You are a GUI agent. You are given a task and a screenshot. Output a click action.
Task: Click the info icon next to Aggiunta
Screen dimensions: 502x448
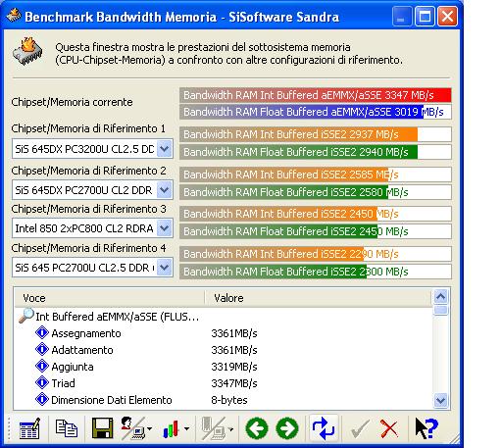pyautogui.click(x=42, y=366)
